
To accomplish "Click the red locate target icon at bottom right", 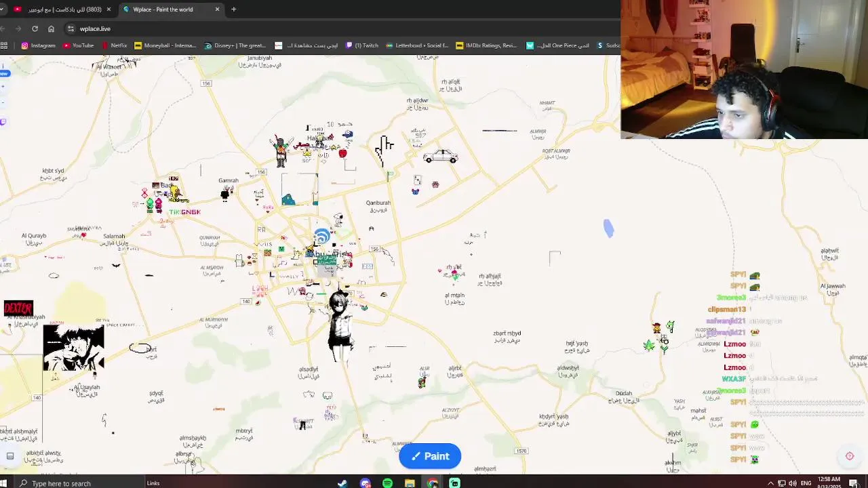I will pos(850,456).
